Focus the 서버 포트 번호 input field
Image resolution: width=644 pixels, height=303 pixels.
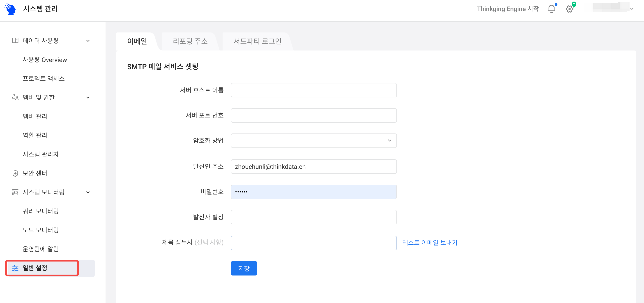[313, 115]
